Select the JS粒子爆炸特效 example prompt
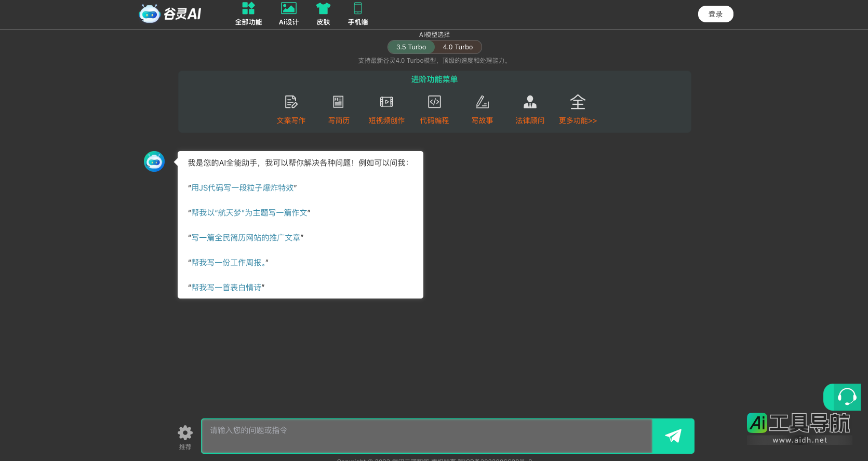The height and width of the screenshot is (461, 868). (x=243, y=188)
